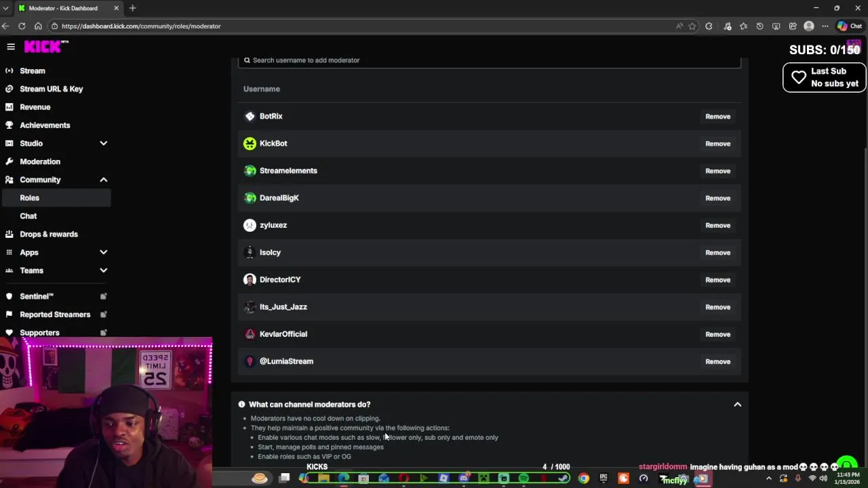Open the favorites list icon
Image resolution: width=868 pixels, height=488 pixels.
tap(744, 26)
